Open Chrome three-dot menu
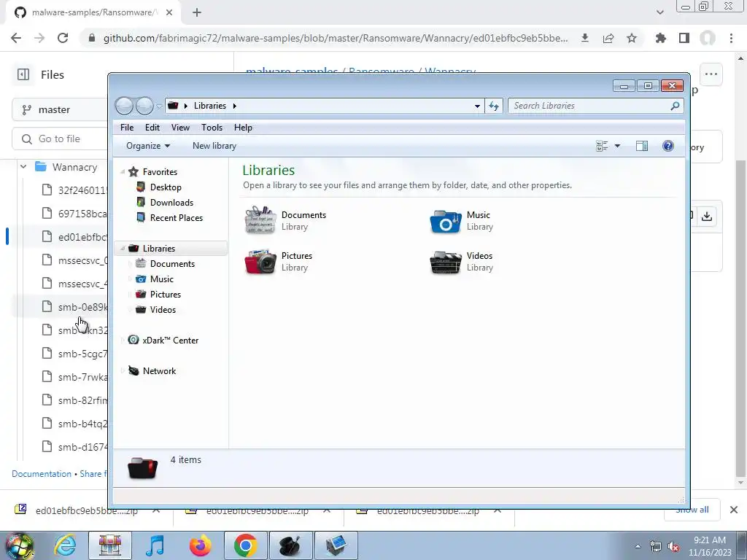The width and height of the screenshot is (747, 560). point(731,38)
